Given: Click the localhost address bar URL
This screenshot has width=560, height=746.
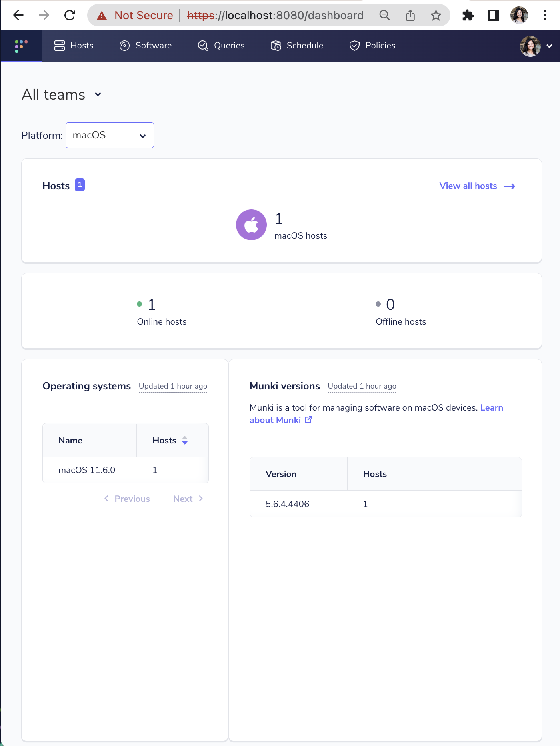Looking at the screenshot, I should (x=275, y=16).
